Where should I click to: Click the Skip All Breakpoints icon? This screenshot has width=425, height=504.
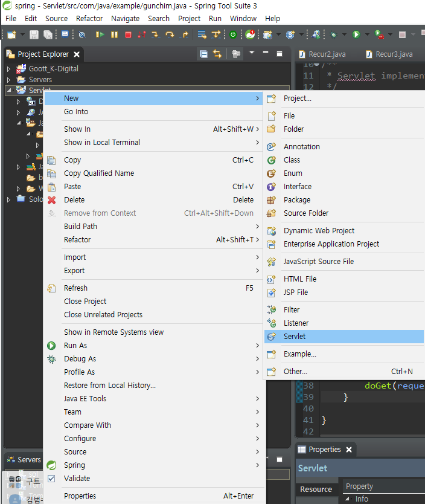point(82,34)
